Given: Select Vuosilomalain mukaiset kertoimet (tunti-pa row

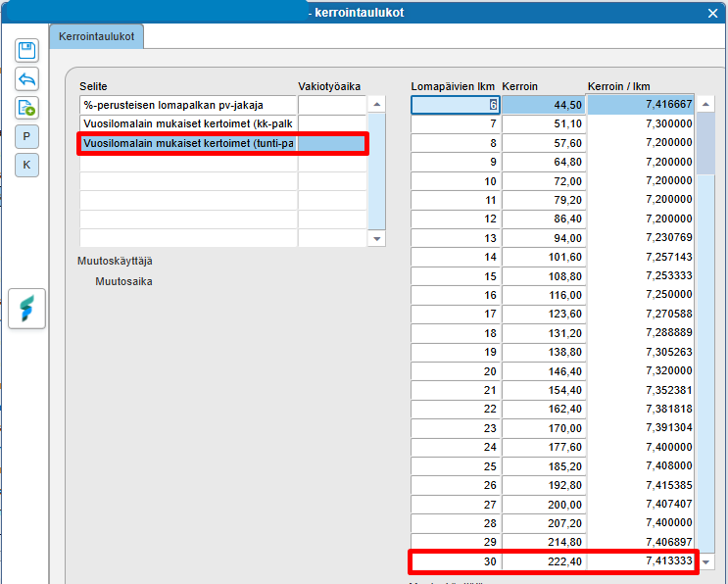Looking at the screenshot, I should (x=187, y=144).
